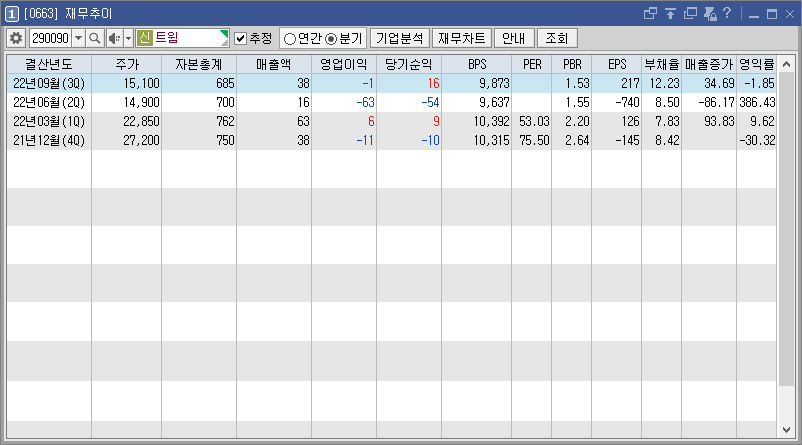
Task: Select the 연간 radio button
Action: click(x=289, y=39)
